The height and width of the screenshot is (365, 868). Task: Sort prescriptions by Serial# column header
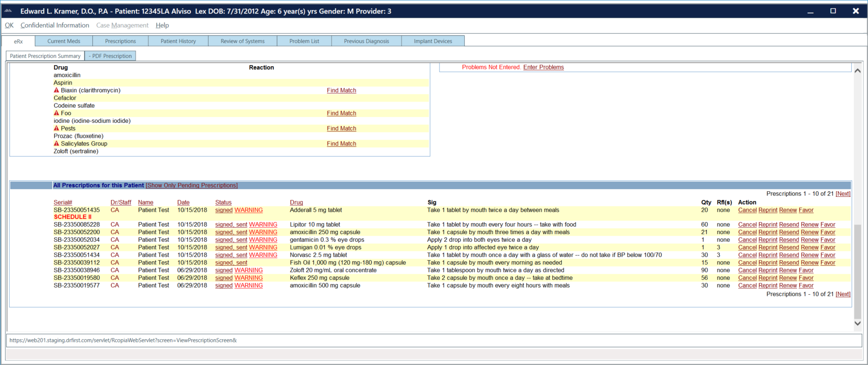(63, 202)
